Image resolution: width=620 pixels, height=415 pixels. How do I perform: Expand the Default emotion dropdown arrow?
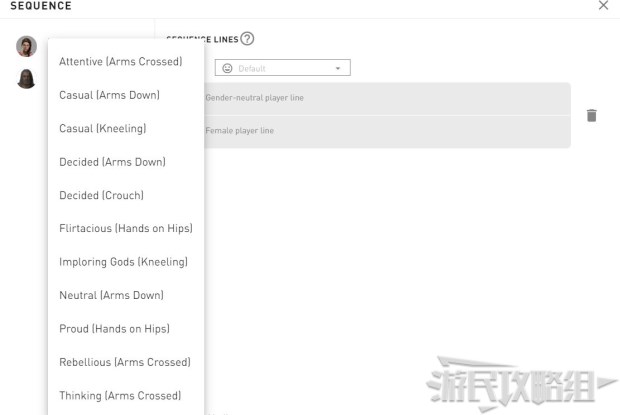pyautogui.click(x=338, y=68)
